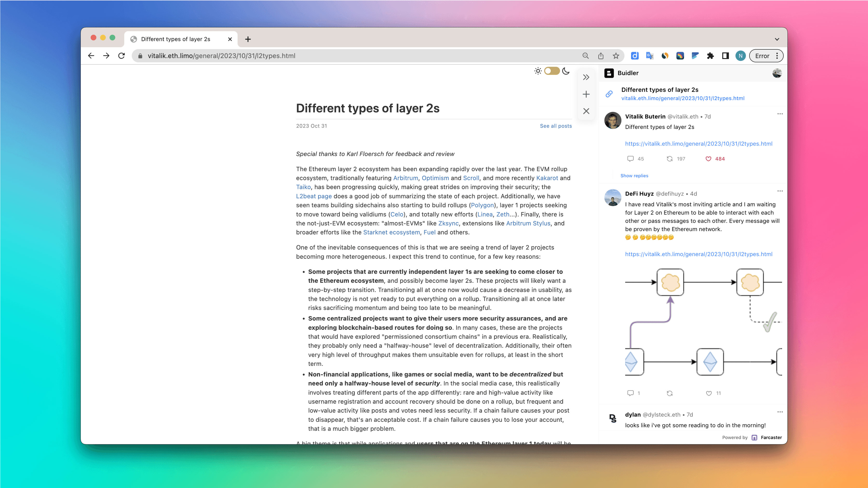Open the zoom magnifier in address bar

coord(586,56)
